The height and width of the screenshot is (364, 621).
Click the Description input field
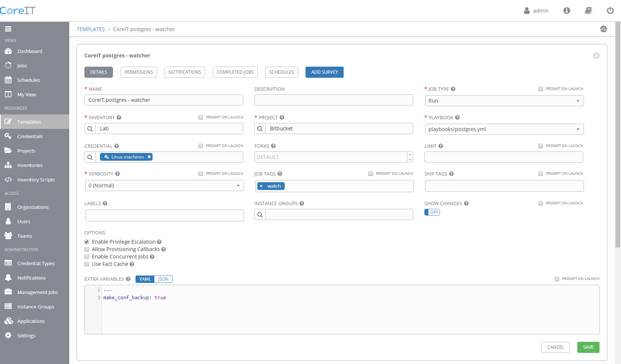334,100
